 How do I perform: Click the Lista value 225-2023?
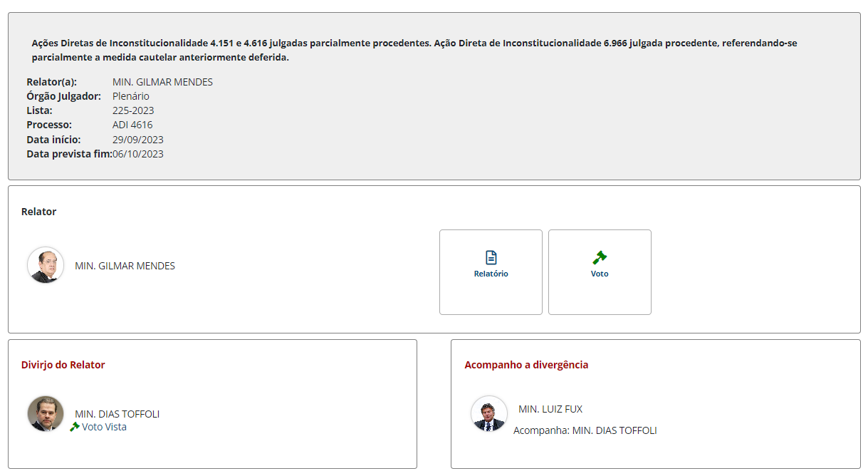point(133,110)
